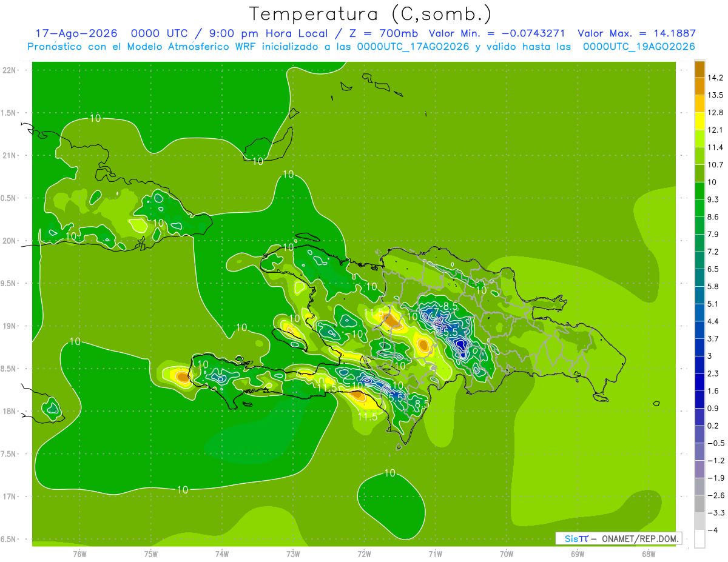Click the '76W' longitude axis label
728x562 pixels.
click(79, 554)
